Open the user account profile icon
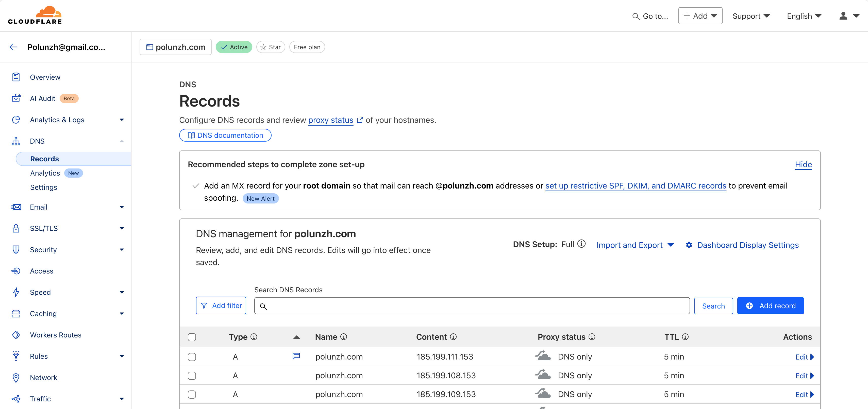 tap(843, 16)
